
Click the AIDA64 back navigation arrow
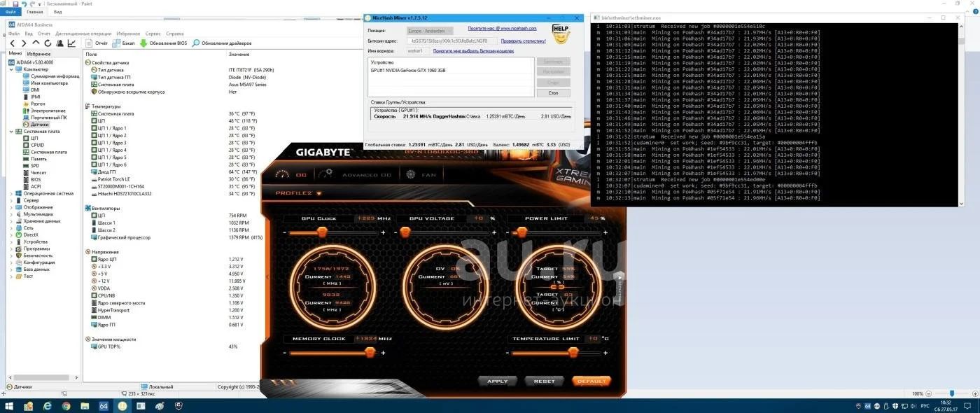[x=13, y=43]
